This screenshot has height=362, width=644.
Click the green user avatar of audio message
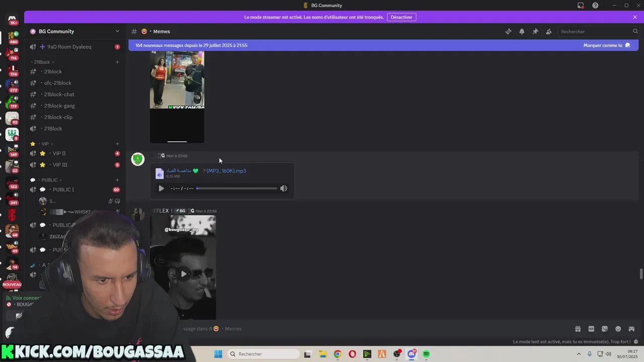(138, 159)
